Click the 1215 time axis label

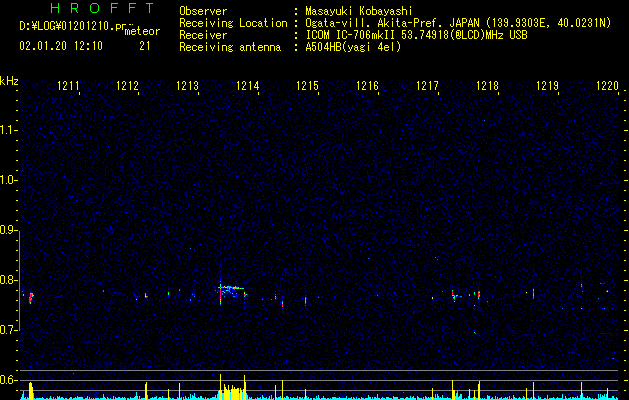[307, 86]
